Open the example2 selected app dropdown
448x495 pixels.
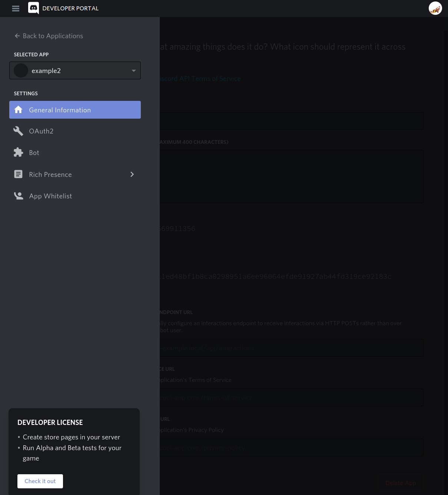point(75,70)
